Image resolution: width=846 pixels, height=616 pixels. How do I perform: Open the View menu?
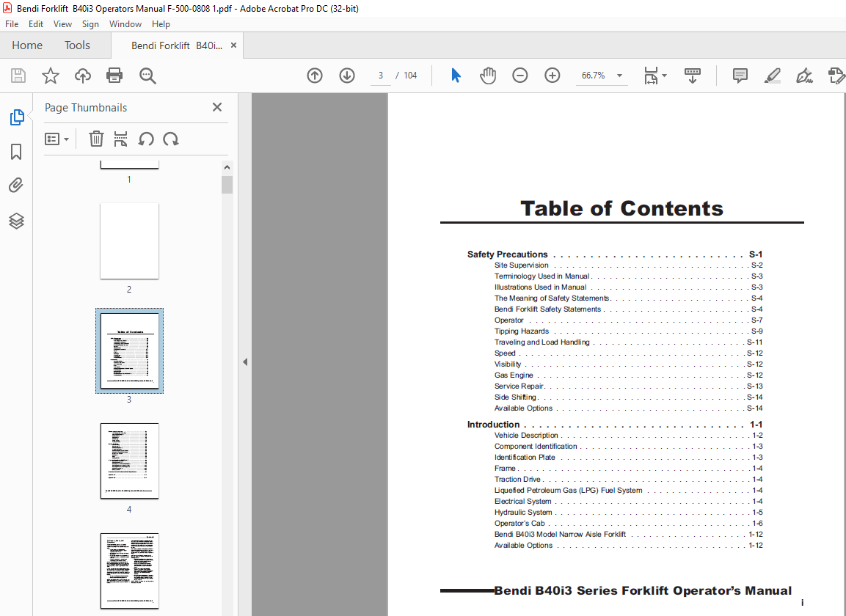click(x=62, y=24)
